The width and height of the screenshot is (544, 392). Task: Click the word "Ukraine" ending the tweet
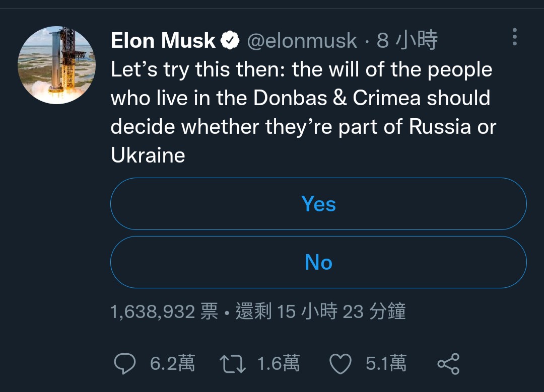pyautogui.click(x=148, y=155)
